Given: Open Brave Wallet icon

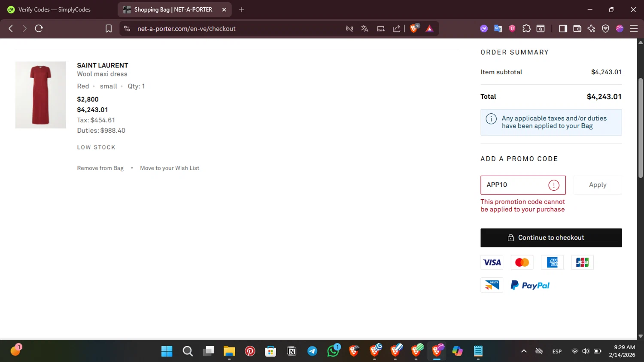Looking at the screenshot, I should click(x=577, y=28).
